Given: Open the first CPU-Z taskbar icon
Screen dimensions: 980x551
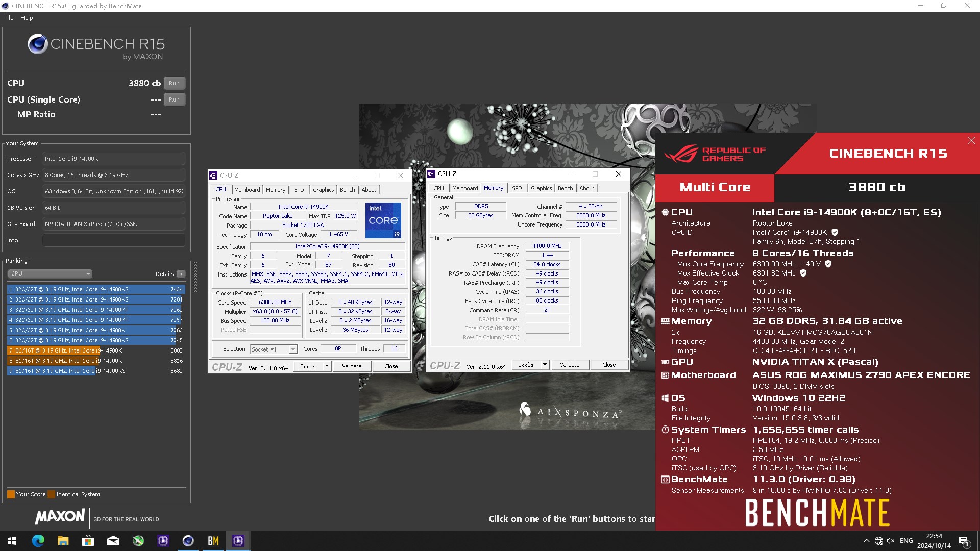Looking at the screenshot, I should 163,541.
